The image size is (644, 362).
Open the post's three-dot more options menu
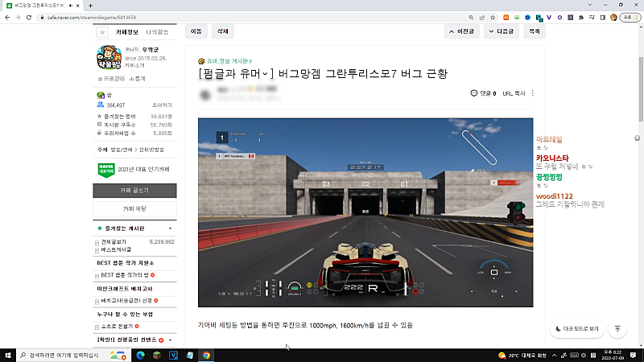point(533,93)
